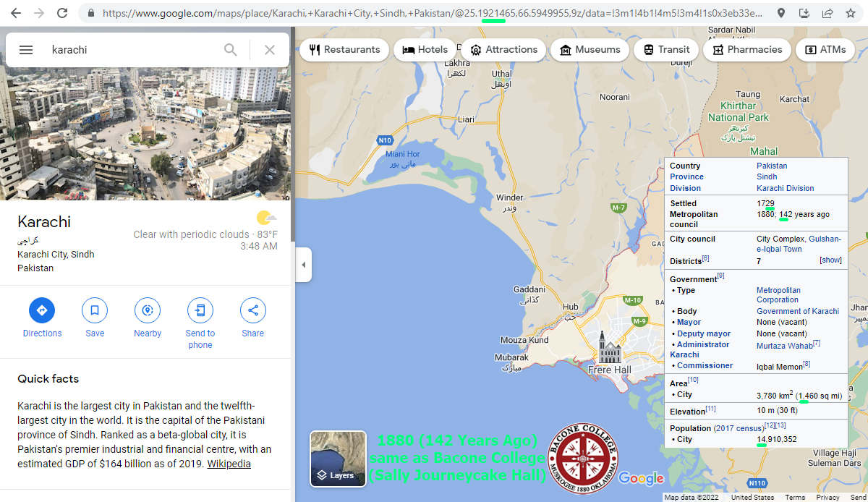Save Karachi with the bookmark icon

[x=95, y=310]
